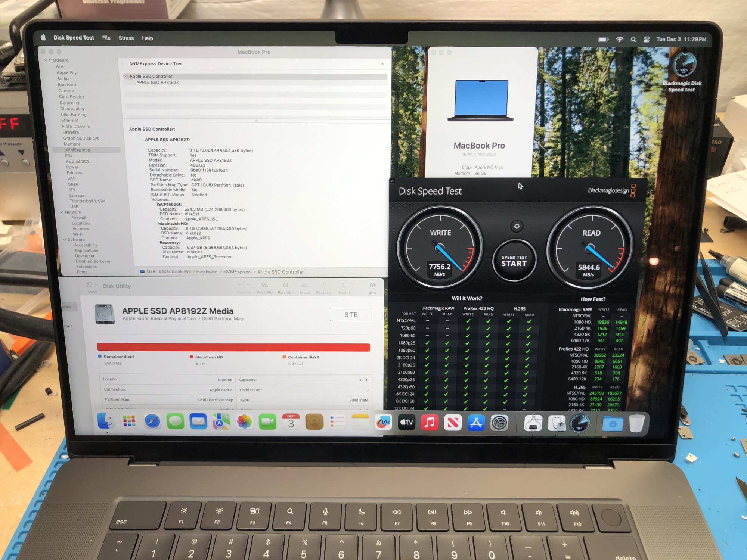This screenshot has height=560, width=747.
Task: Click the Spotlight search icon in menu bar
Action: (633, 39)
